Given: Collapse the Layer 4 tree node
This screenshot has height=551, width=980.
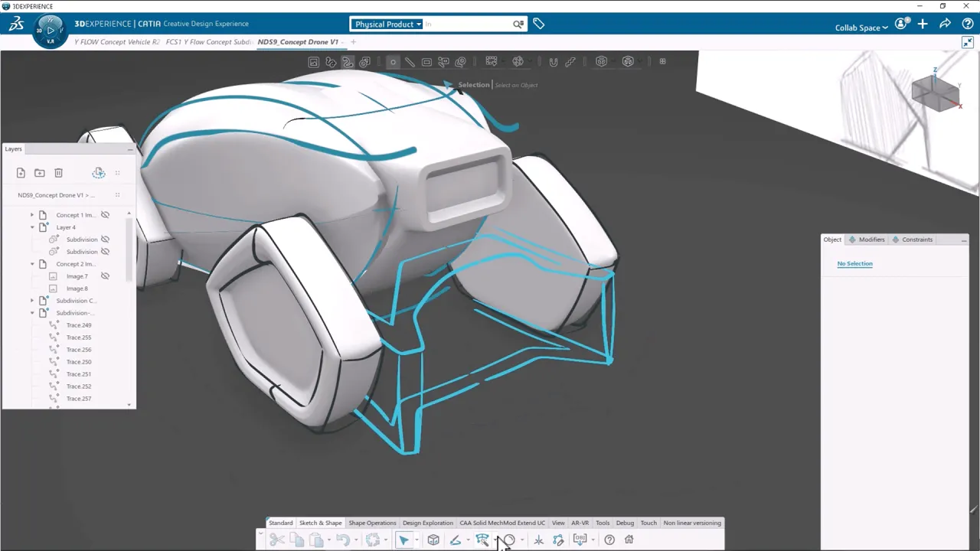Looking at the screenshot, I should click(x=32, y=227).
